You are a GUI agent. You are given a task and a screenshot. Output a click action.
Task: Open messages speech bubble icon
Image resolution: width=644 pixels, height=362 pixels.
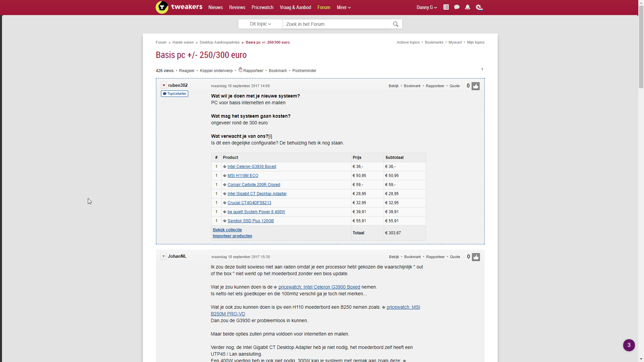[x=457, y=7]
